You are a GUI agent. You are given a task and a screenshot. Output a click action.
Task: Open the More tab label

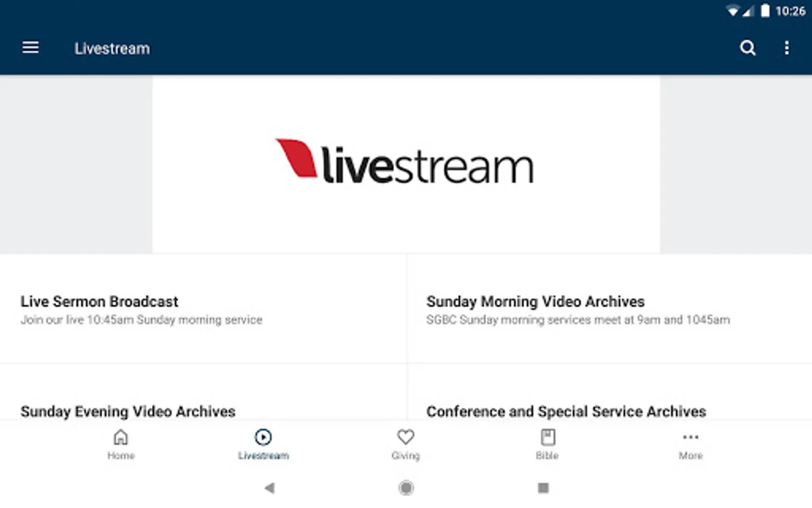coord(690,456)
